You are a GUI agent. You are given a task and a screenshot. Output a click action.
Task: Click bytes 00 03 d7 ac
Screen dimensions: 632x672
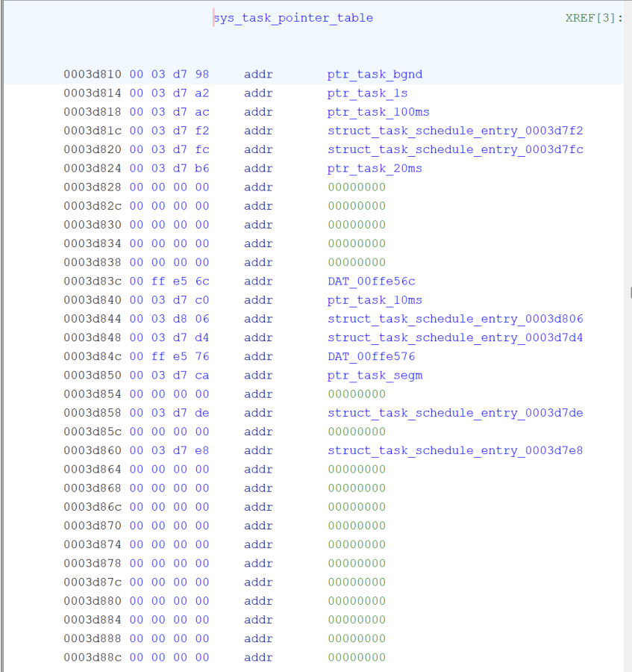click(x=169, y=112)
